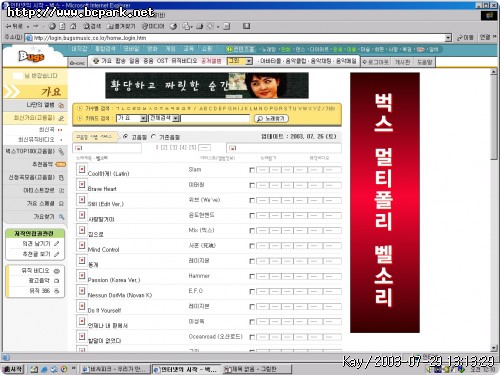Screen dimensions: 500x375
Task: Click in the keyword search text field
Action: [x=215, y=118]
